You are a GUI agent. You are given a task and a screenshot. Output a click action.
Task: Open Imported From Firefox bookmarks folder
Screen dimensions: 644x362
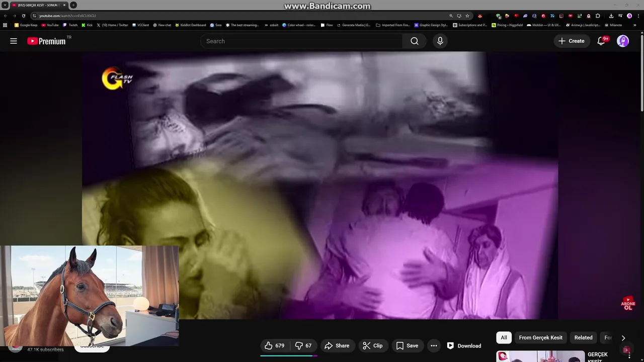(x=393, y=25)
